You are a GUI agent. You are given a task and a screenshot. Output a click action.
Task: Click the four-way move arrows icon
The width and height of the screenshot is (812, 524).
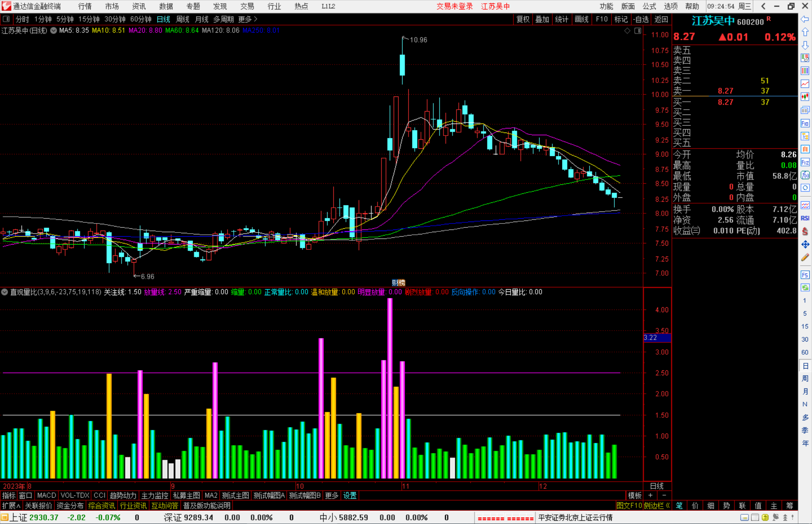click(x=805, y=245)
